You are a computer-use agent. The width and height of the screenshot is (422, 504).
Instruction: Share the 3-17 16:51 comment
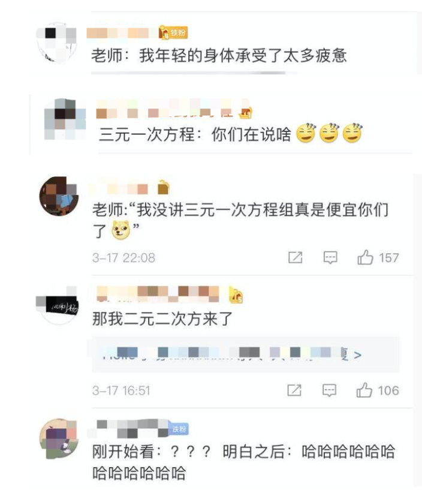(x=294, y=390)
